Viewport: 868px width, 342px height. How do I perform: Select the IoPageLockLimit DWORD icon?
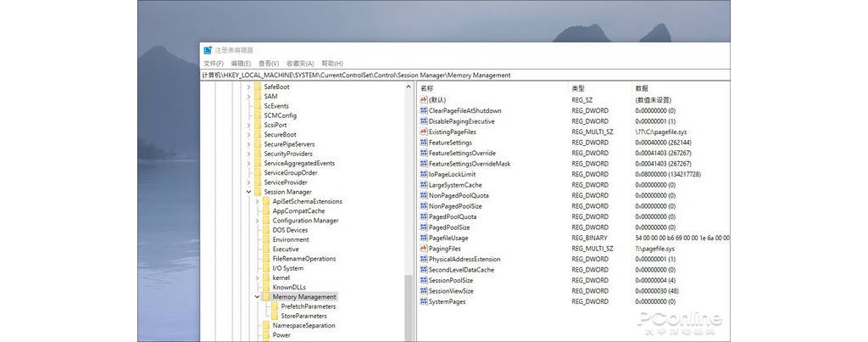pyautogui.click(x=424, y=174)
